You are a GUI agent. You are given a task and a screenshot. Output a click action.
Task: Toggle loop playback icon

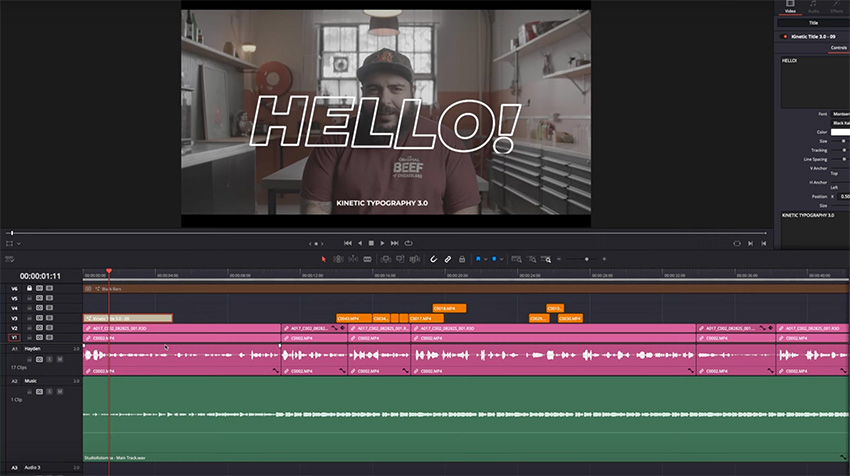pos(408,243)
